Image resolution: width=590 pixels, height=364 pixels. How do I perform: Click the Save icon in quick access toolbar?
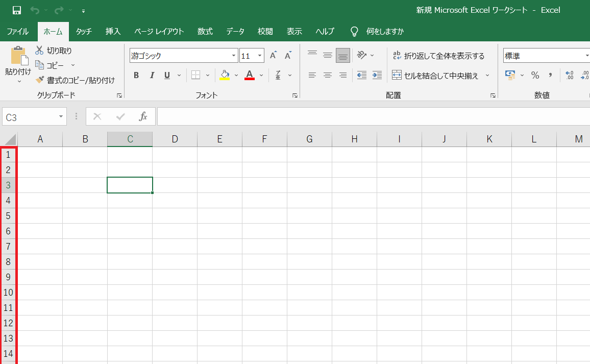point(16,10)
